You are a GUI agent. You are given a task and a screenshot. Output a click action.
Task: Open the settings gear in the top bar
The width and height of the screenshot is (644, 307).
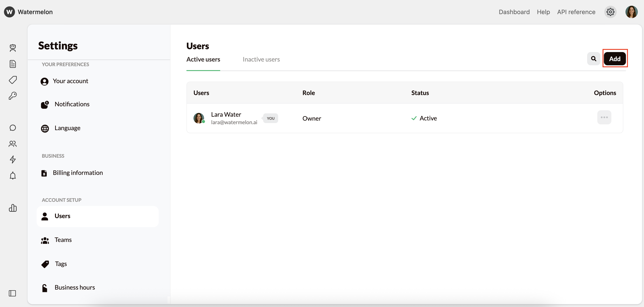tap(610, 12)
